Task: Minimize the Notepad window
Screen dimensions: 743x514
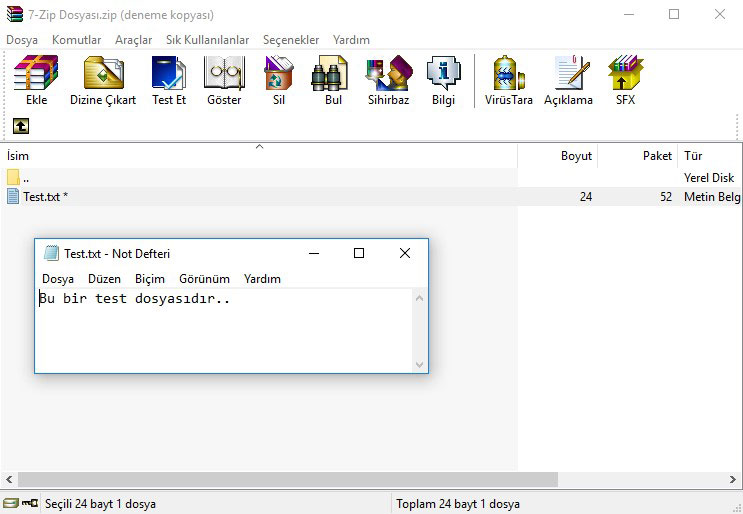Action: coord(314,253)
